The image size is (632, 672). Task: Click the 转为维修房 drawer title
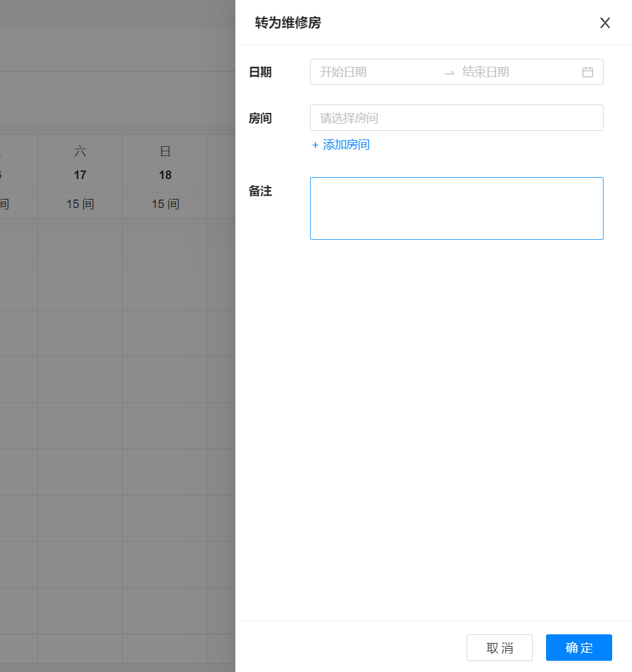288,23
